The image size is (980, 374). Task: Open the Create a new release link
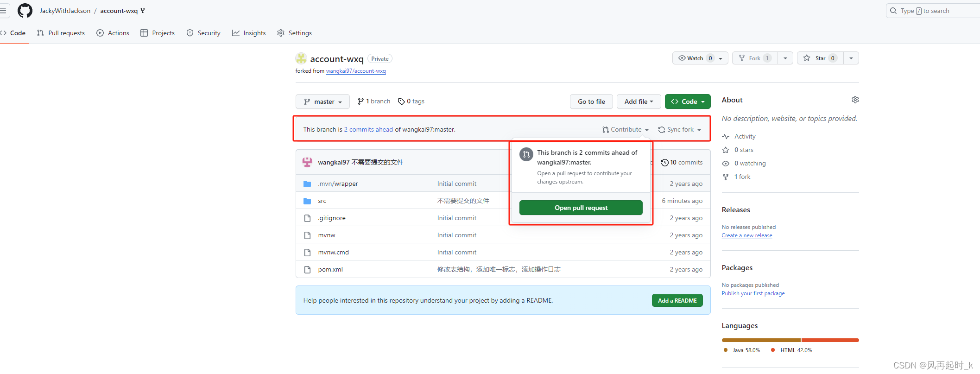pyautogui.click(x=747, y=235)
